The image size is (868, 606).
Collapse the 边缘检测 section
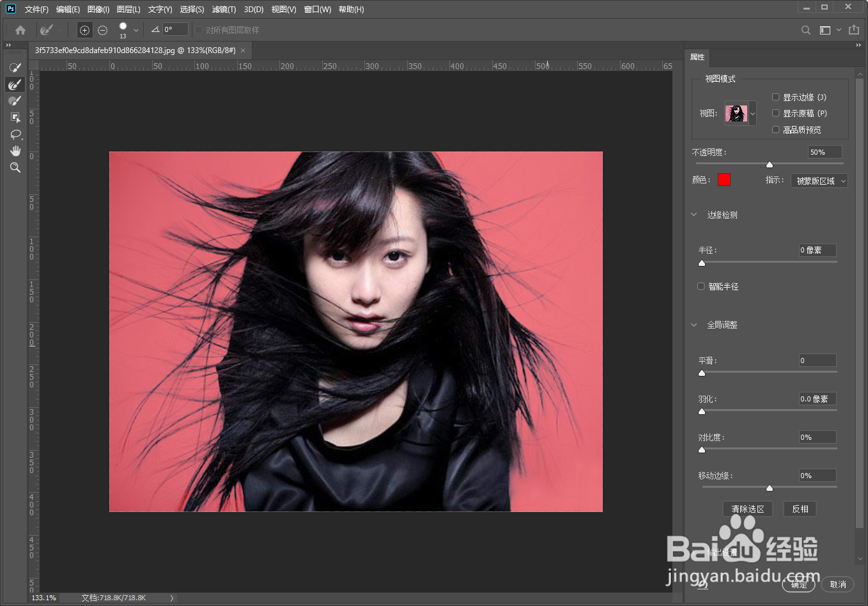point(694,215)
